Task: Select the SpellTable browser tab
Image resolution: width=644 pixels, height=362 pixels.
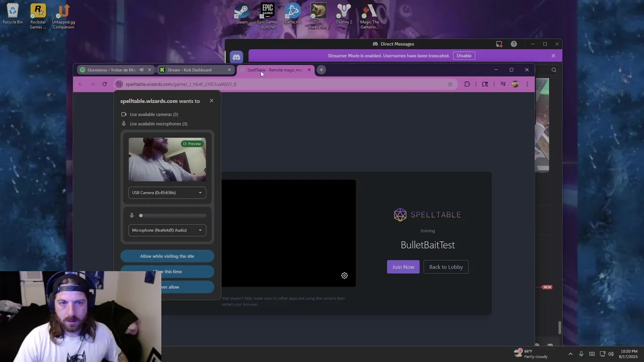Action: tap(274, 70)
